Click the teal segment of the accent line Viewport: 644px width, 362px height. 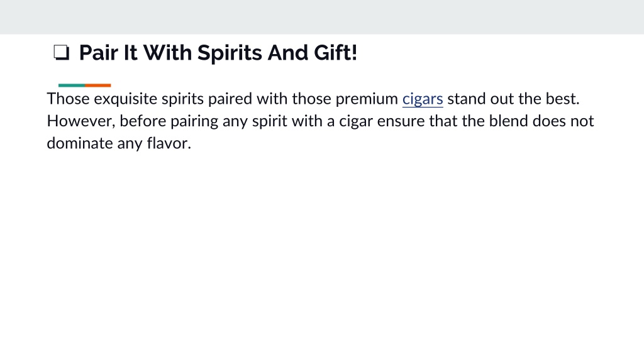click(x=72, y=85)
